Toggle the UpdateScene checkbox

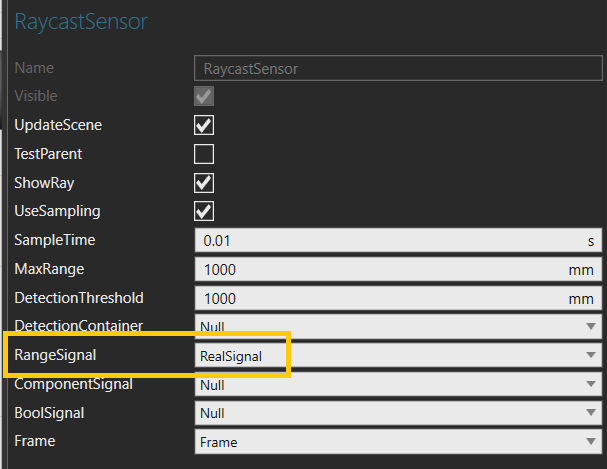204,126
